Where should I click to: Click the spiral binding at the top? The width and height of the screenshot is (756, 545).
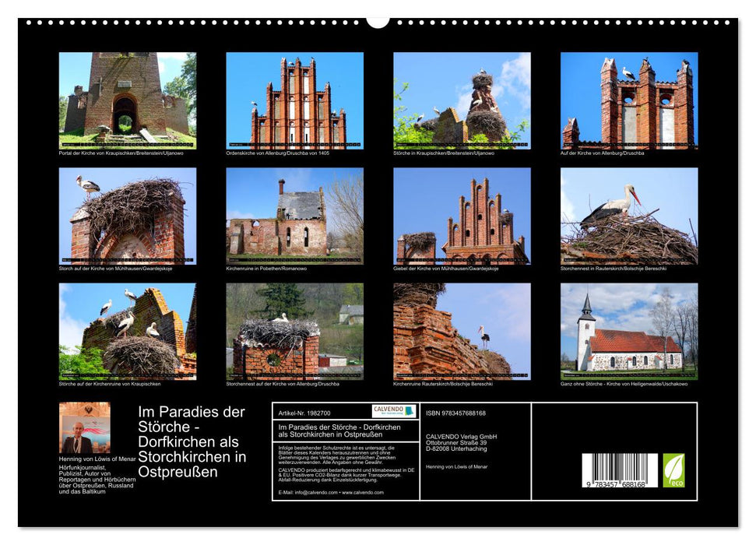pos(378,23)
